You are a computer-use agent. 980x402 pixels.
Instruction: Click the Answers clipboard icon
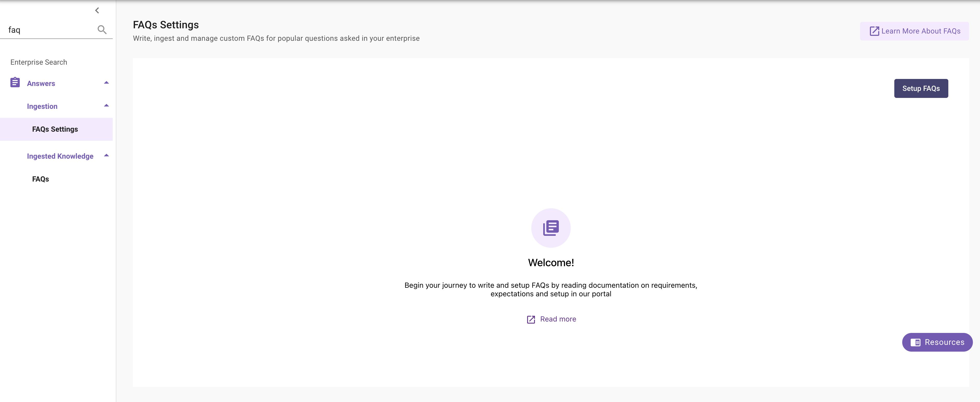click(x=15, y=83)
